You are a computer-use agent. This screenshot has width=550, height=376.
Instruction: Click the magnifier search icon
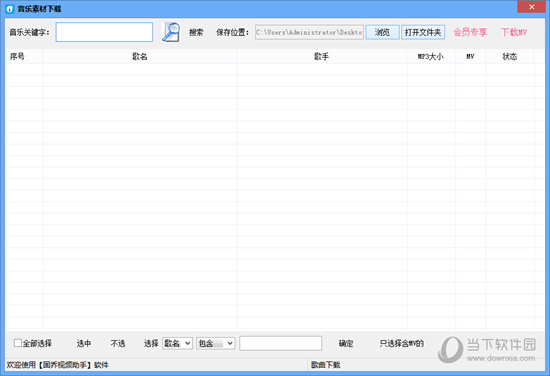click(171, 32)
